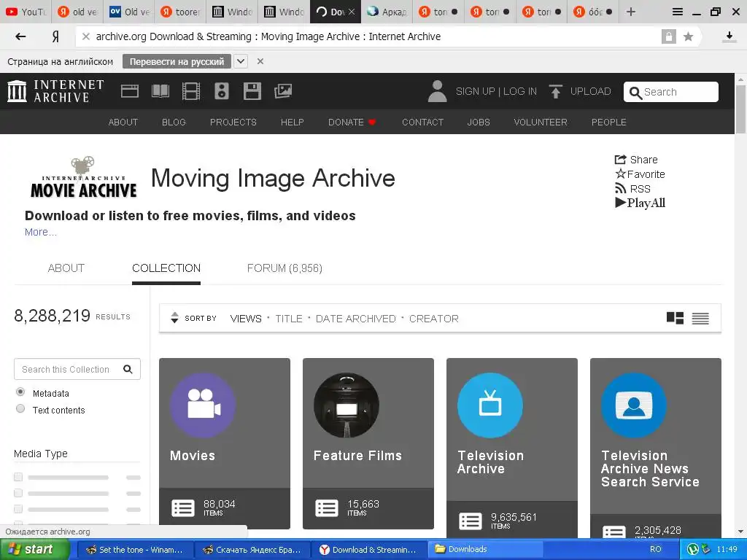The height and width of the screenshot is (560, 747).
Task: Open the Аркад browser tab
Action: (387, 12)
